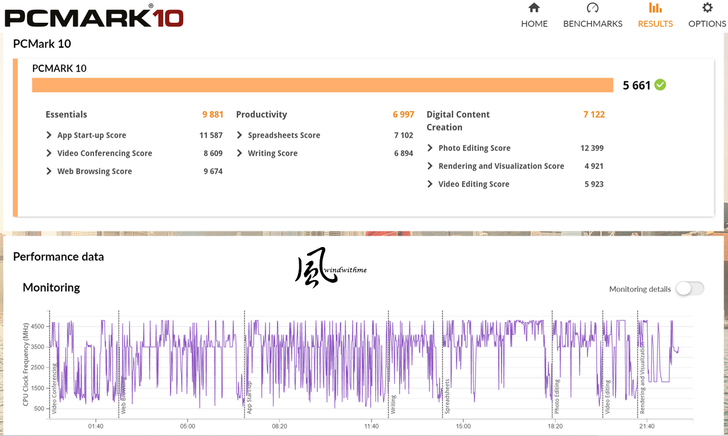The height and width of the screenshot is (436, 728).
Task: Click the Home house icon
Action: point(534,7)
